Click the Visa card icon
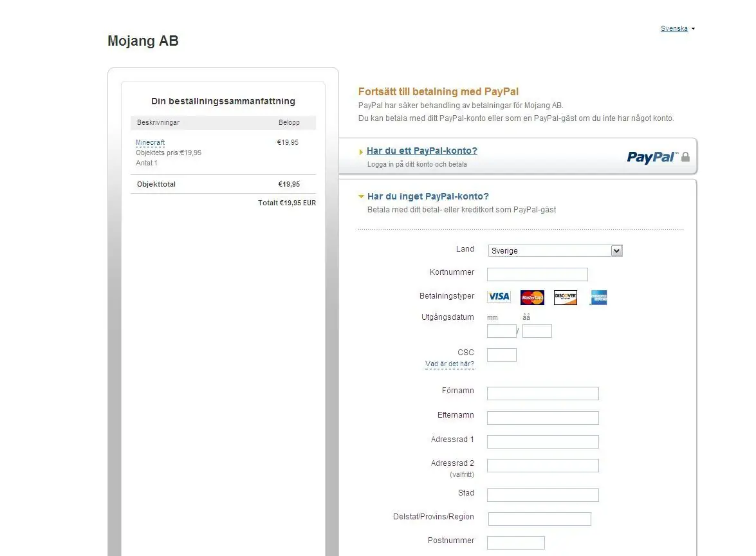 (499, 297)
